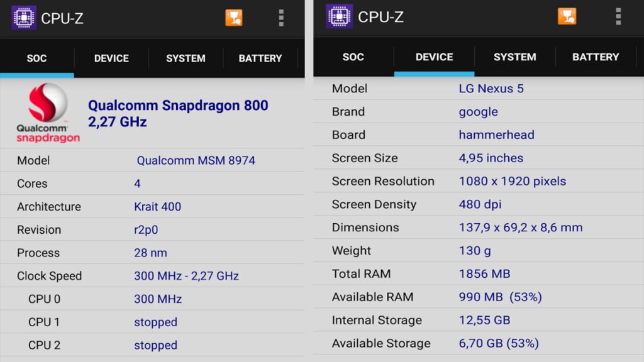Switch to the SYSTEM tab
The width and height of the screenshot is (644, 362).
186,58
